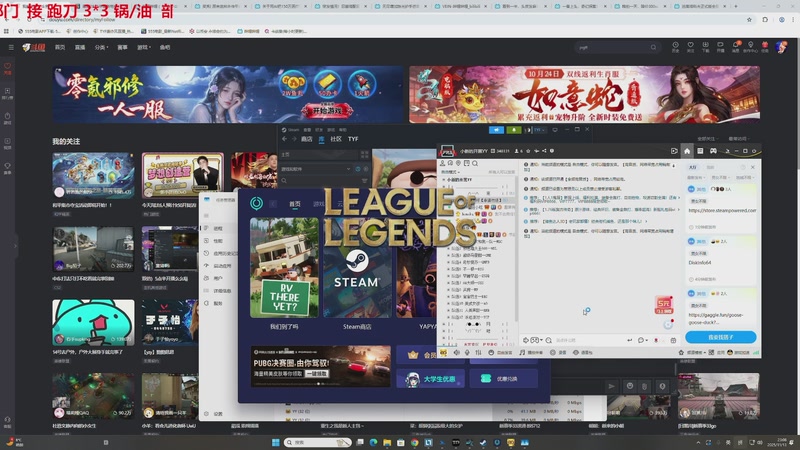
Task: Open the heart 关注 icon in Douyu left sidebar
Action: (7, 68)
